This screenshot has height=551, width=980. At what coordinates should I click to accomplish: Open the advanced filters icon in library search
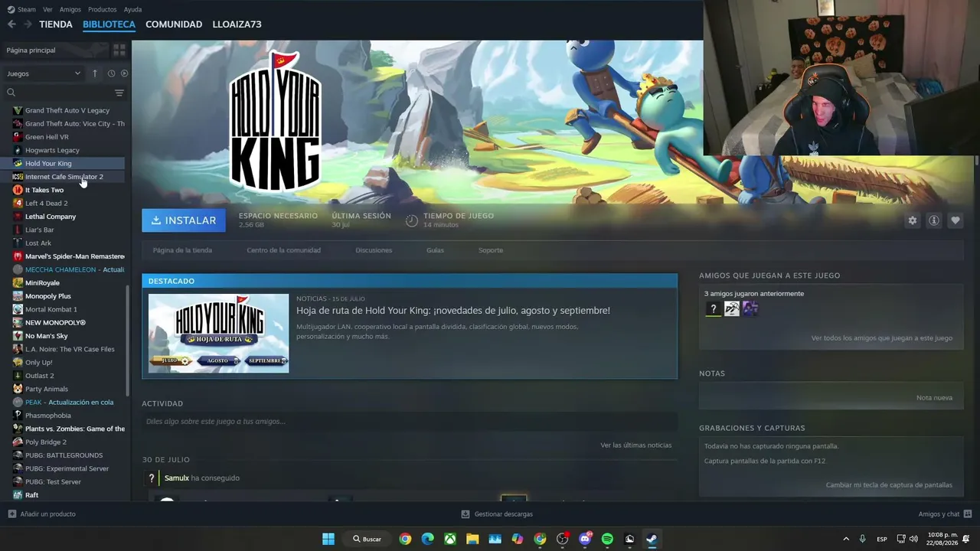coord(119,93)
